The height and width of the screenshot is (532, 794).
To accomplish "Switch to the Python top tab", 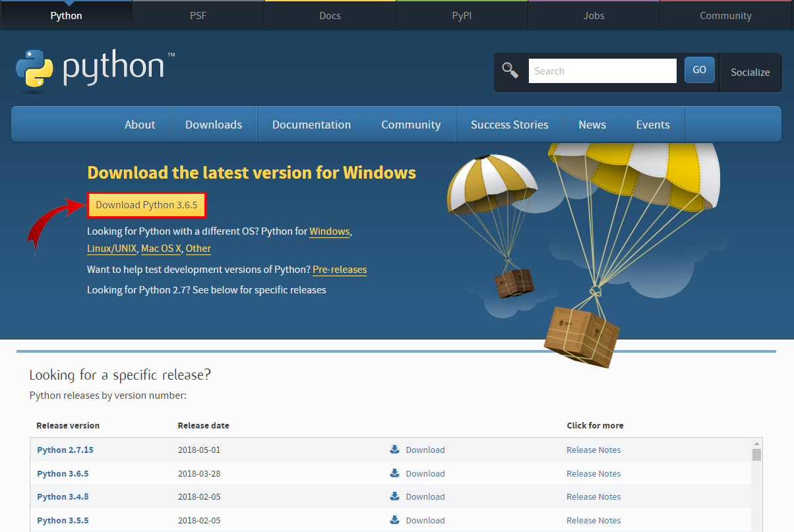I will pos(66,15).
